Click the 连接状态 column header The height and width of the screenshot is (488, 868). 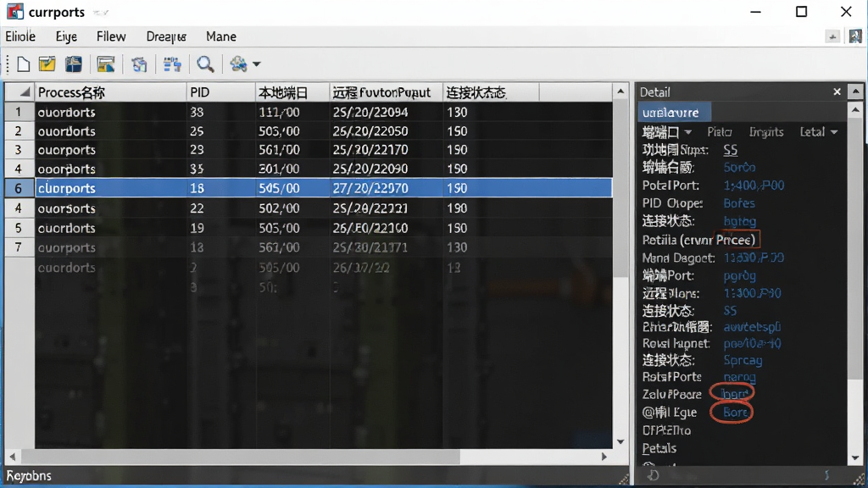(491, 92)
